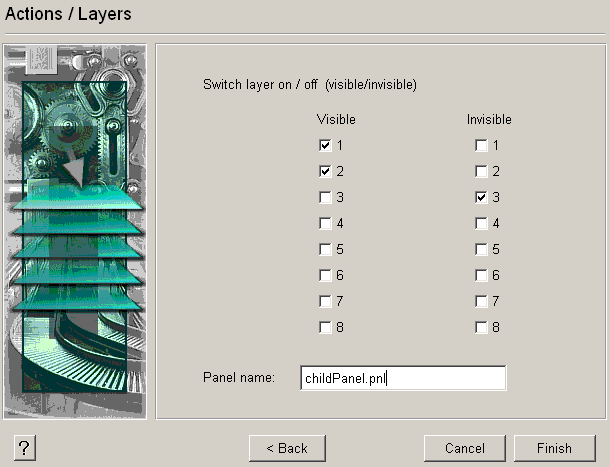The height and width of the screenshot is (467, 610).
Task: Tick Invisible layer 2 checkbox
Action: point(481,171)
